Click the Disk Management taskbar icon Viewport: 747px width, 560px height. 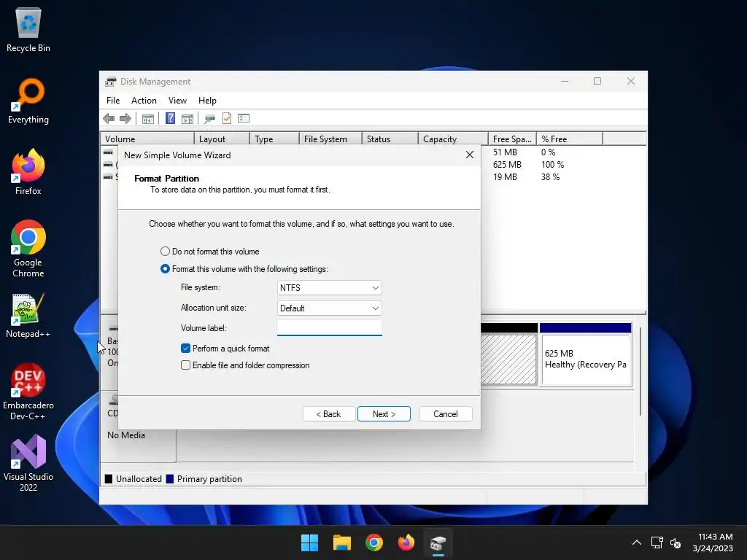438,542
